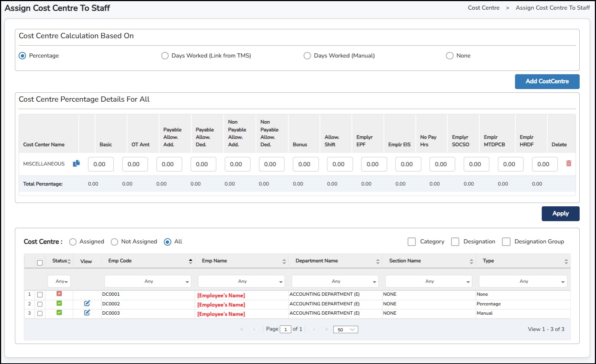Open edit view for employee DC0002

pos(87,304)
